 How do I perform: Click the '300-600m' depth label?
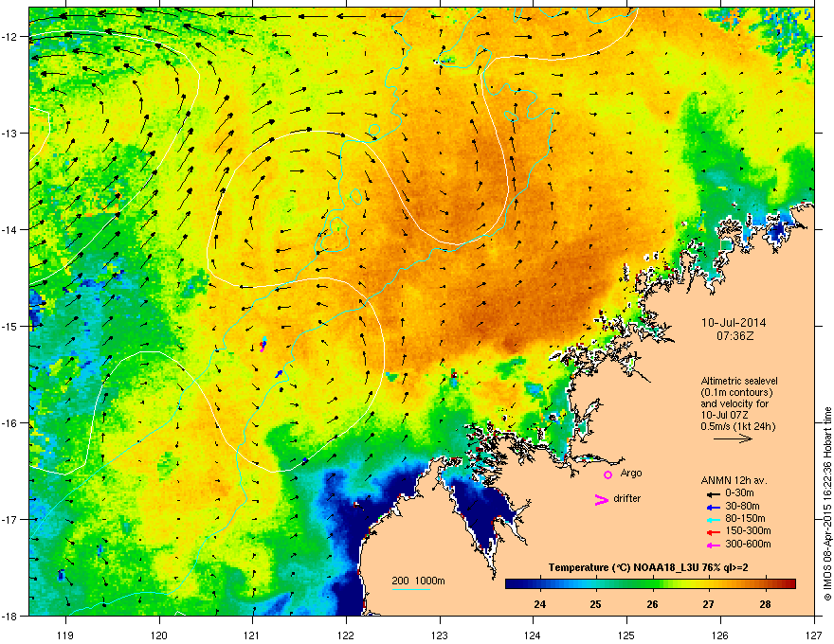click(748, 545)
